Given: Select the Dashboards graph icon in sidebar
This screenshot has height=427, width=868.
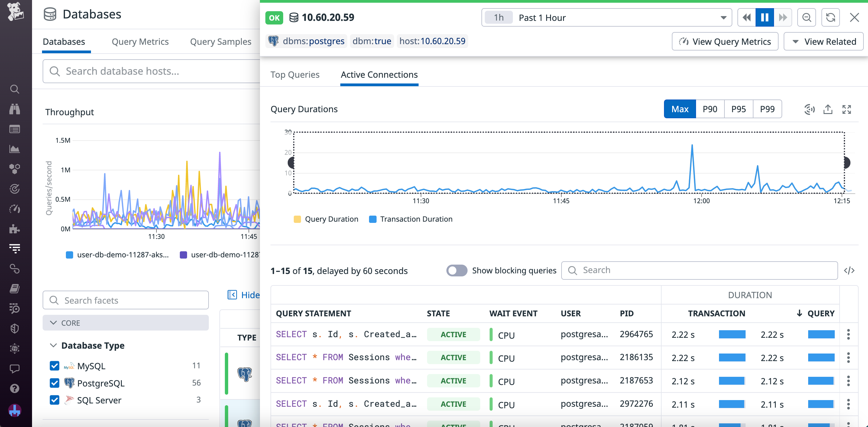Looking at the screenshot, I should [x=15, y=149].
